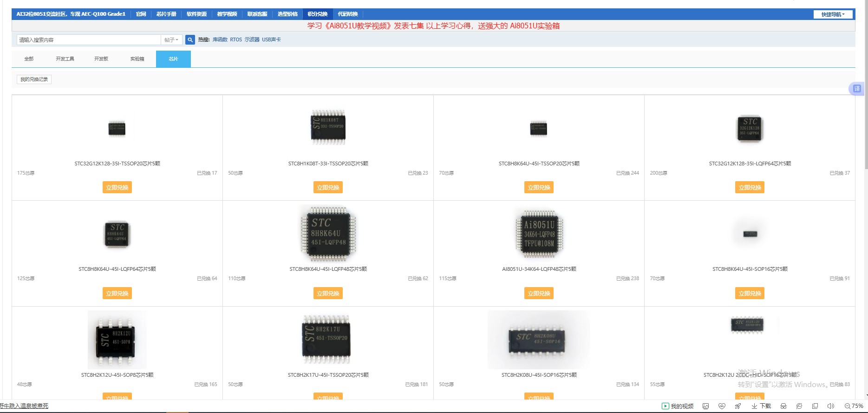The image size is (868, 413).
Task: Open 下载 downloads in the status bar
Action: [x=761, y=406]
